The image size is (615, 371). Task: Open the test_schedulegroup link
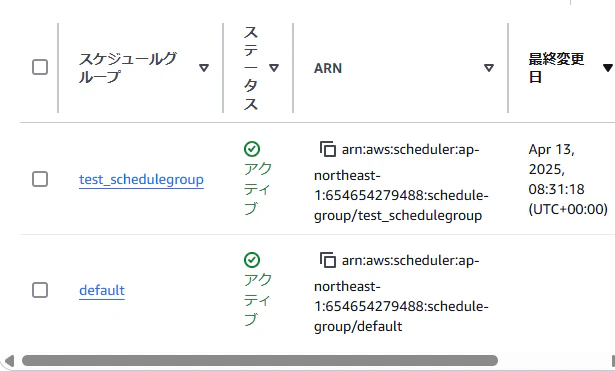pyautogui.click(x=141, y=180)
